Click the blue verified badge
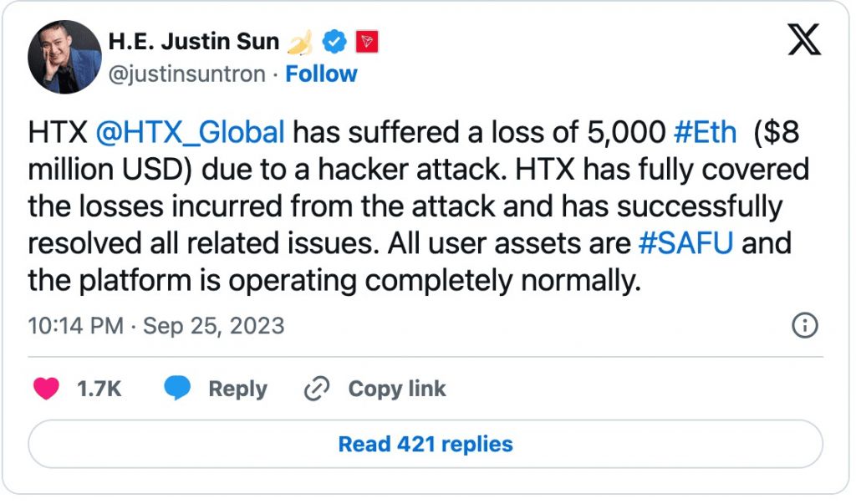 pyautogui.click(x=335, y=40)
